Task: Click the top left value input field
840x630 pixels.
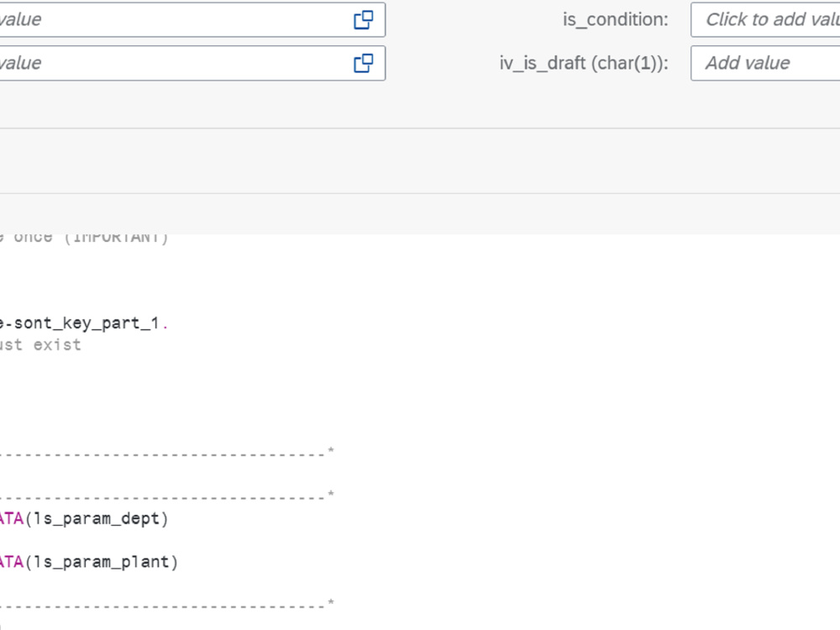Action: point(192,20)
